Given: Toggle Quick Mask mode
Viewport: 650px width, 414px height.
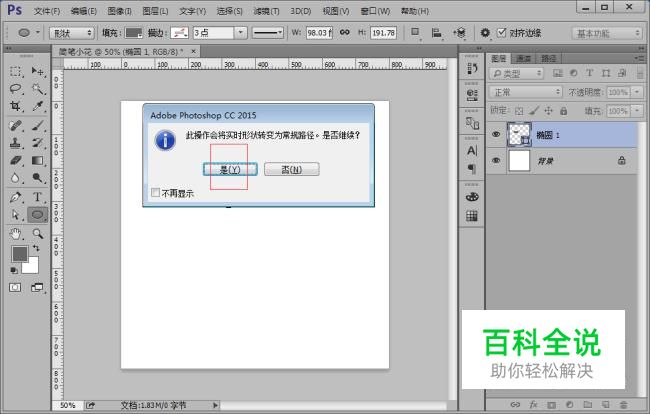Looking at the screenshot, I should pyautogui.click(x=15, y=287).
